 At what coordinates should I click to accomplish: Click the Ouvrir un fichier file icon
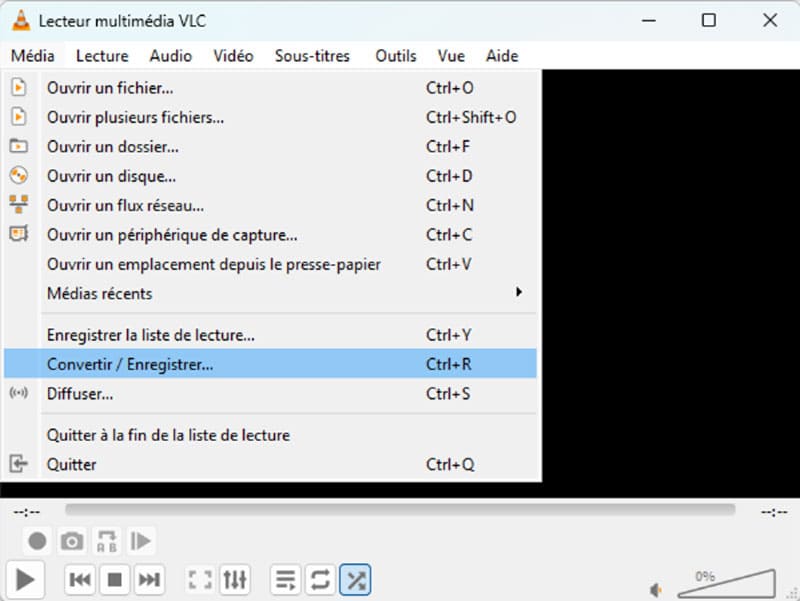[18, 87]
